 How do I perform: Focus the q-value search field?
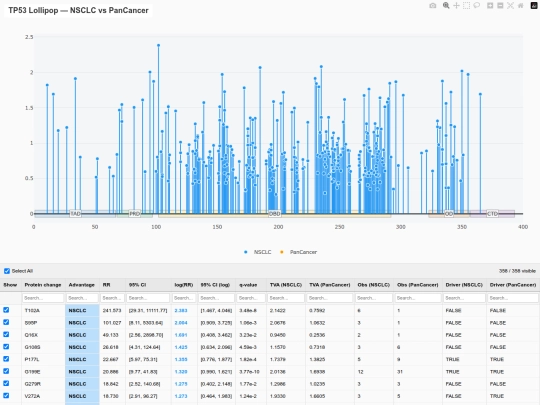(251, 298)
